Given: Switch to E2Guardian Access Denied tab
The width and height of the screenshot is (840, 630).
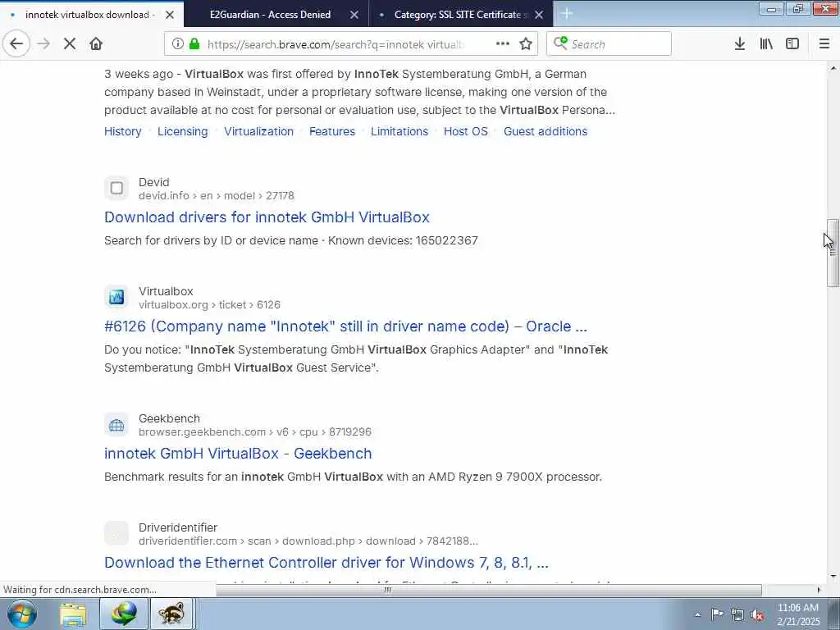Looking at the screenshot, I should tap(270, 15).
